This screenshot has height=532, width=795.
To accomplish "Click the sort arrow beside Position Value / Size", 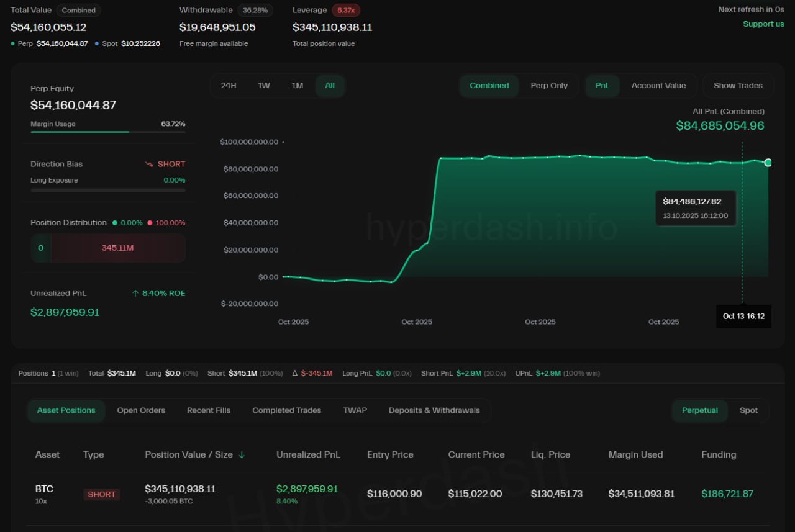I will (242, 455).
